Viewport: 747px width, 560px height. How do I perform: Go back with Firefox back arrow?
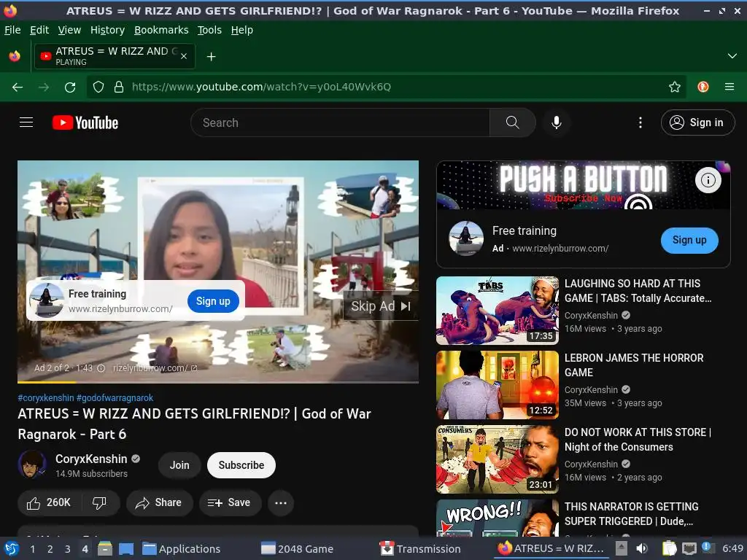[18, 87]
